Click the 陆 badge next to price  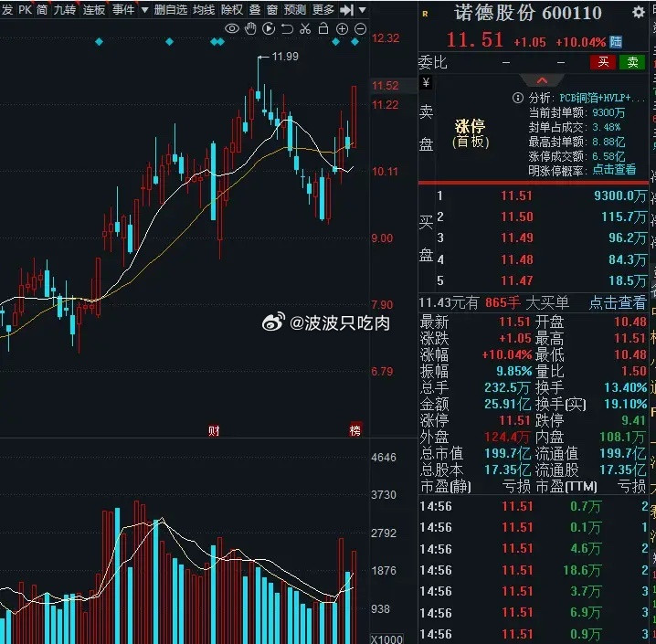point(616,42)
